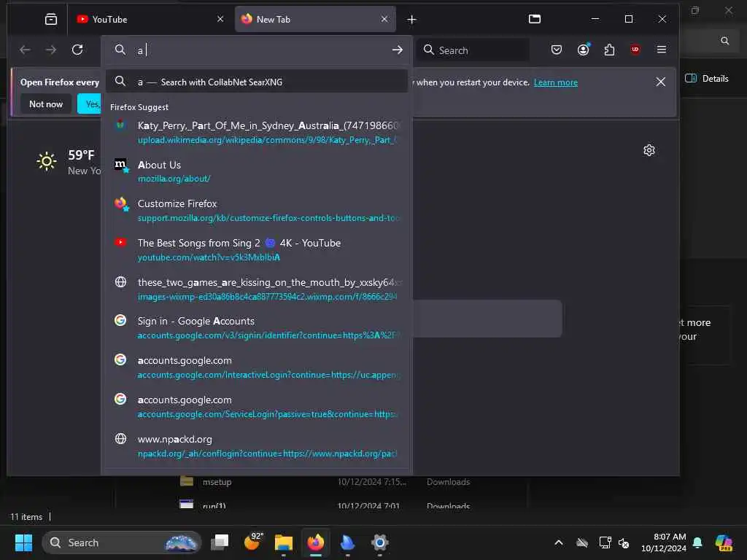The image size is (747, 560).
Task: Open the About Us mozilla.org suggestion
Action: coord(256,171)
